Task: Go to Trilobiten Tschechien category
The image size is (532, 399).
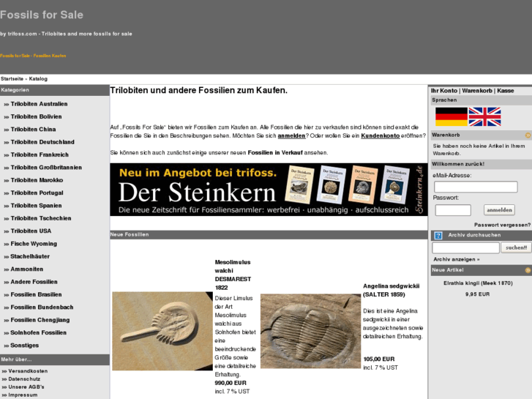Action: [41, 218]
